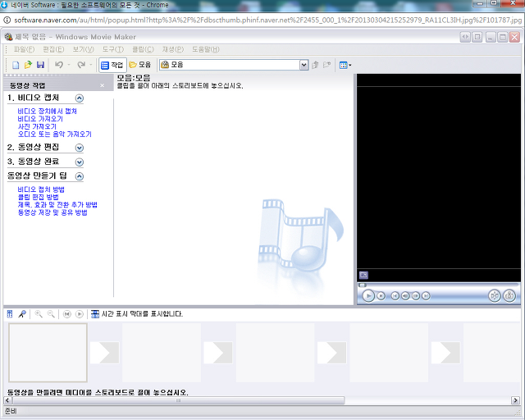Open the views icon dropdown in the toolbar
Viewport: 525px width, 420px height.
click(x=345, y=65)
